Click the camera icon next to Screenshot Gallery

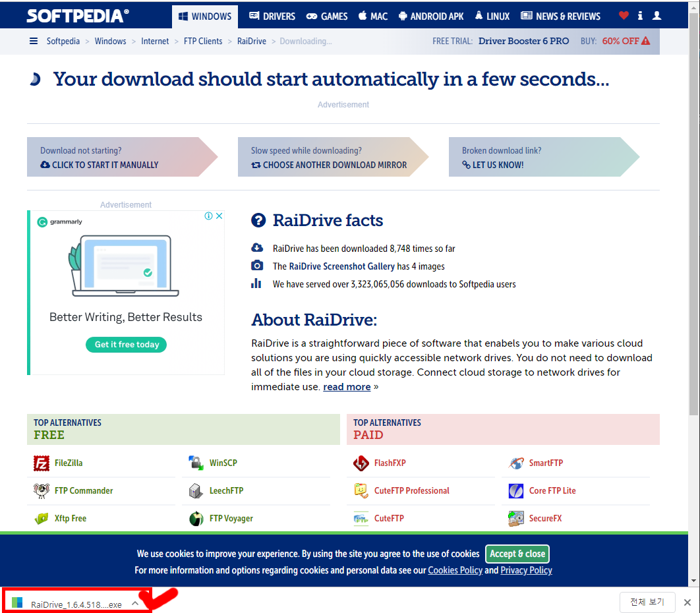256,266
